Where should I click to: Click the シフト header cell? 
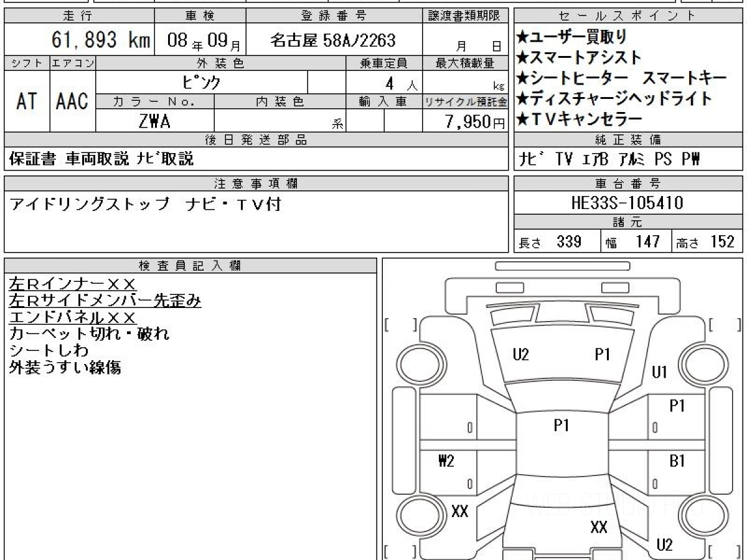27,63
